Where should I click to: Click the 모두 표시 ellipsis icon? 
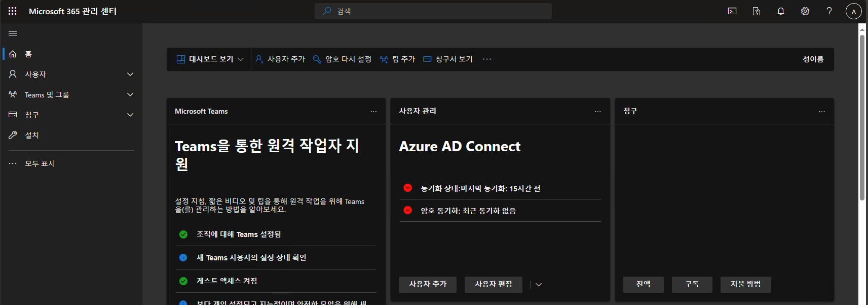(13, 163)
